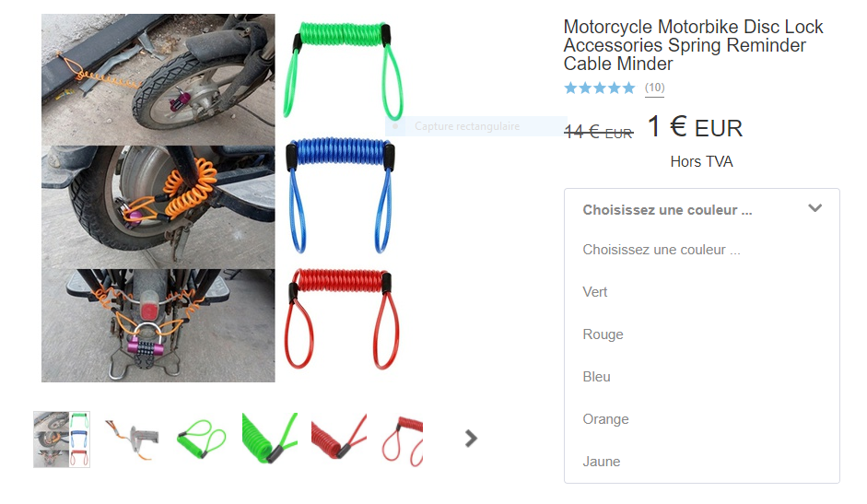Open the orange cable with lock thumbnail
867x504 pixels.
click(132, 440)
